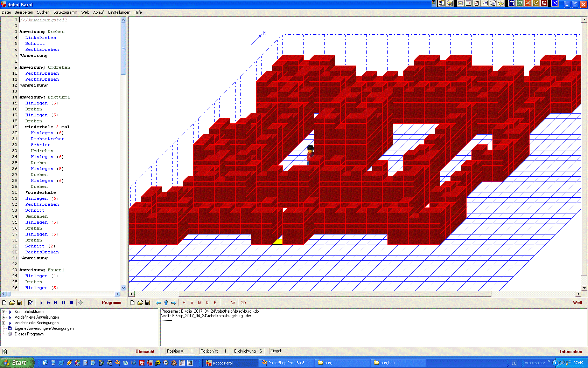Open a world file via folder icon
The image size is (588, 368).
(x=140, y=302)
